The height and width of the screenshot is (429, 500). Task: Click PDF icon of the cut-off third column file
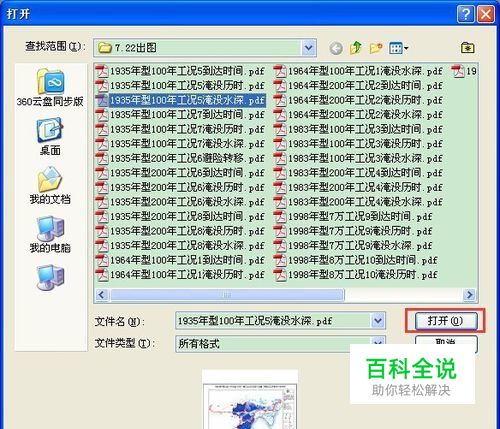(x=458, y=71)
